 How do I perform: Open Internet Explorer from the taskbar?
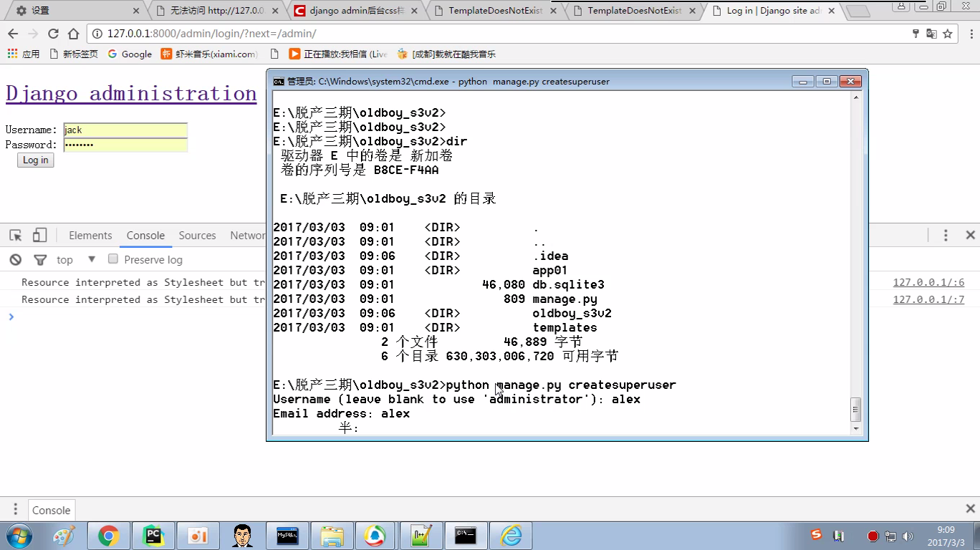click(x=511, y=536)
